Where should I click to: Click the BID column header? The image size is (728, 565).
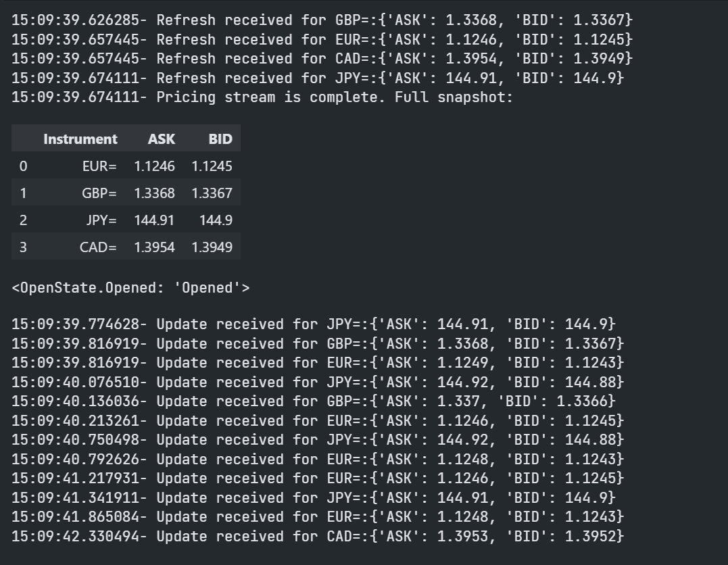click(220, 139)
